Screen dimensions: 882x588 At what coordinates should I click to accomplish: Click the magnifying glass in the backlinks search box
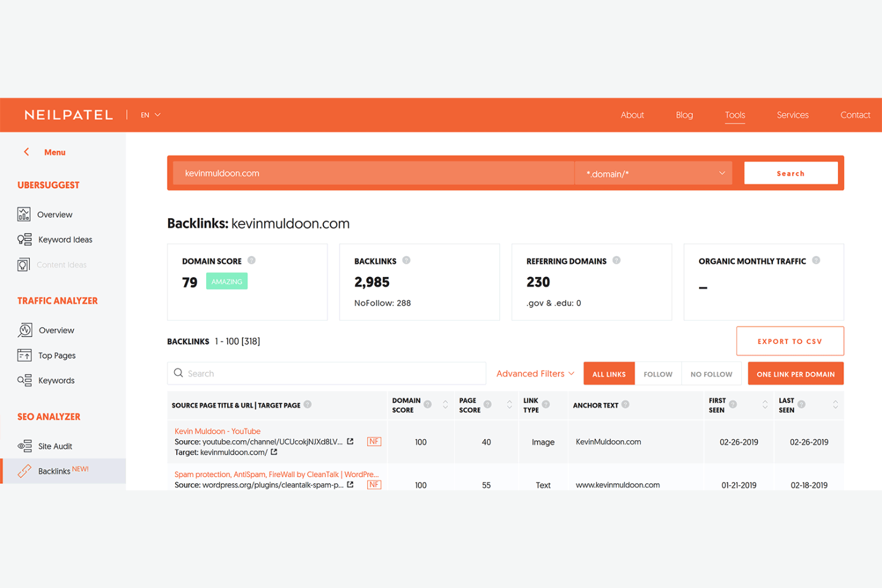coord(179,373)
